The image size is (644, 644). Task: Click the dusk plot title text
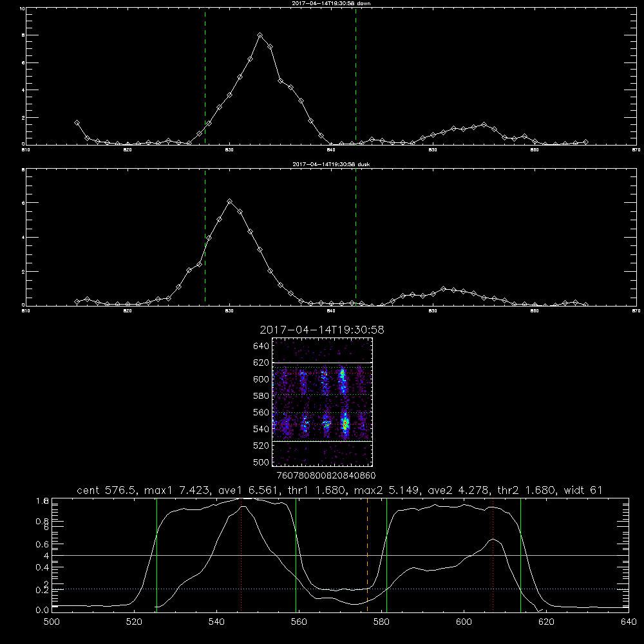click(x=331, y=164)
